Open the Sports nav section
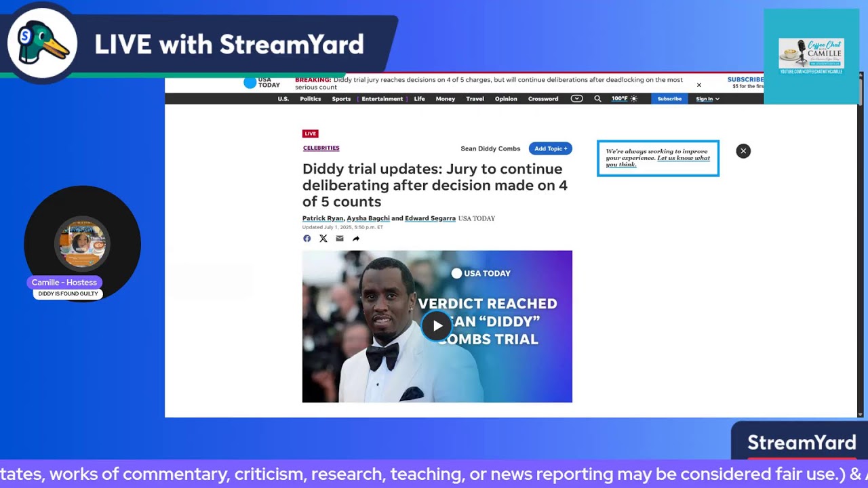This screenshot has width=868, height=488. 341,99
